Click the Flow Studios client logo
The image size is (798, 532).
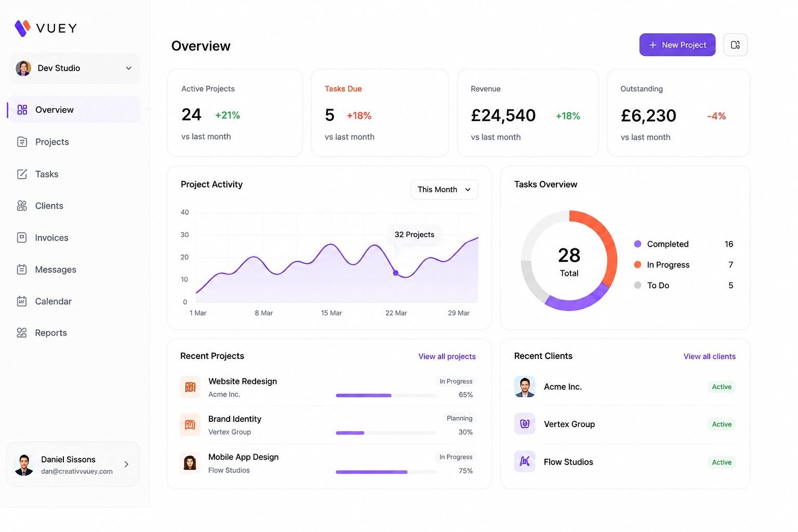coord(525,461)
